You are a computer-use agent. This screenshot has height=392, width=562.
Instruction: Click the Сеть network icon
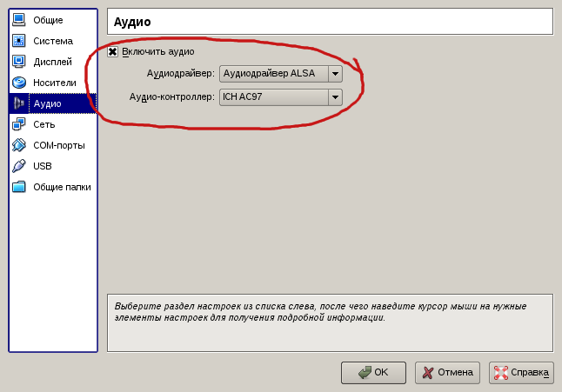pos(19,124)
